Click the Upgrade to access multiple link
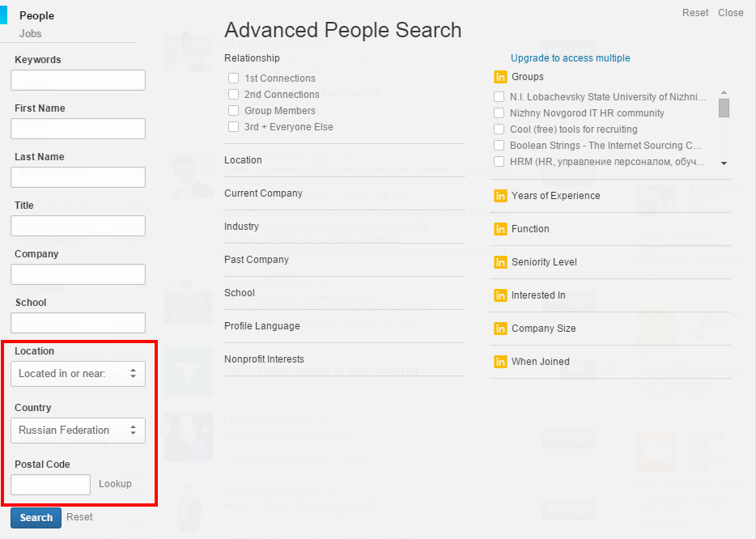The width and height of the screenshot is (756, 539). tap(571, 57)
